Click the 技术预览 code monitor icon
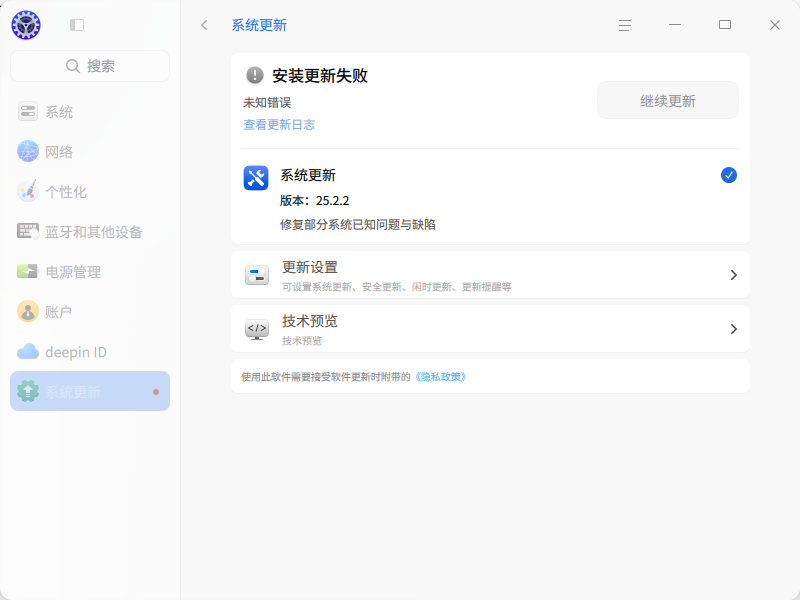 [x=257, y=329]
